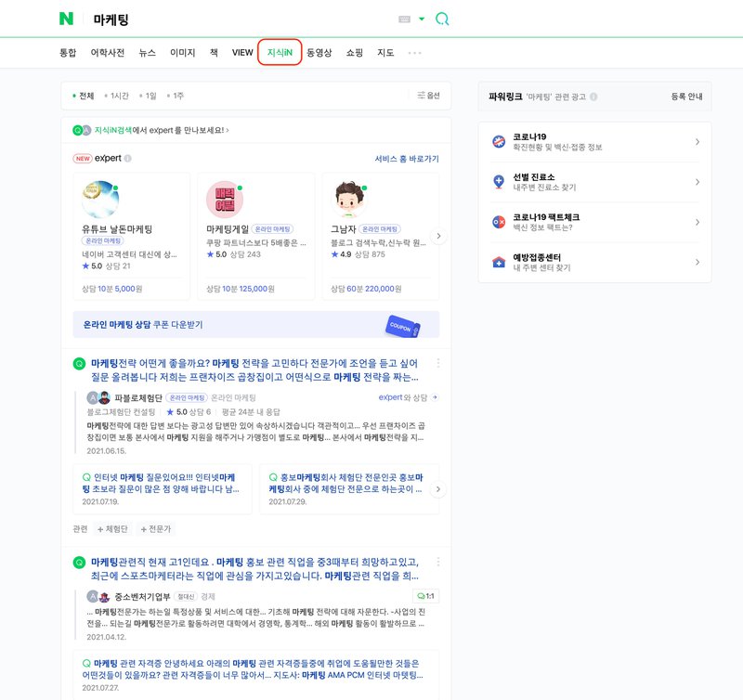The image size is (743, 700).
Task: Expand the 코로나19 팩트체크 row chevron
Action: point(697,222)
